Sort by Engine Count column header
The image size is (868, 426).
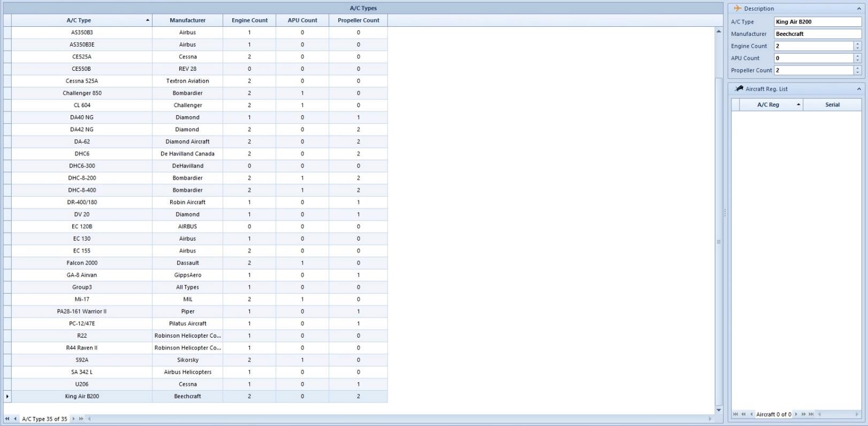(249, 20)
